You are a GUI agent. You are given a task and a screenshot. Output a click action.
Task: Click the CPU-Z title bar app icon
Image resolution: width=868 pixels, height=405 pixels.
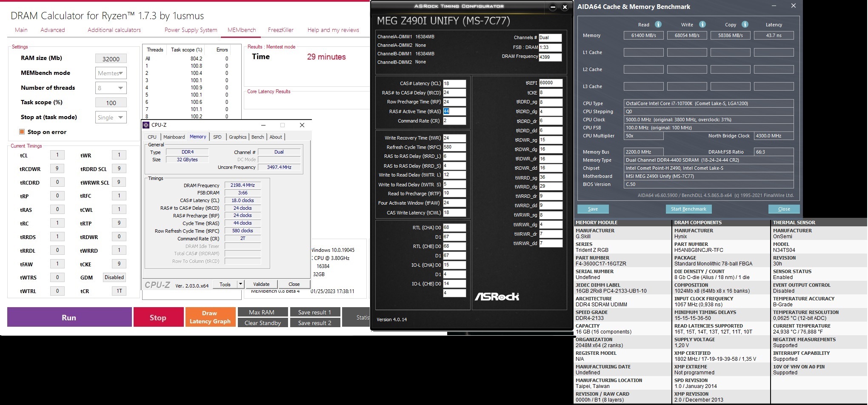click(x=146, y=125)
